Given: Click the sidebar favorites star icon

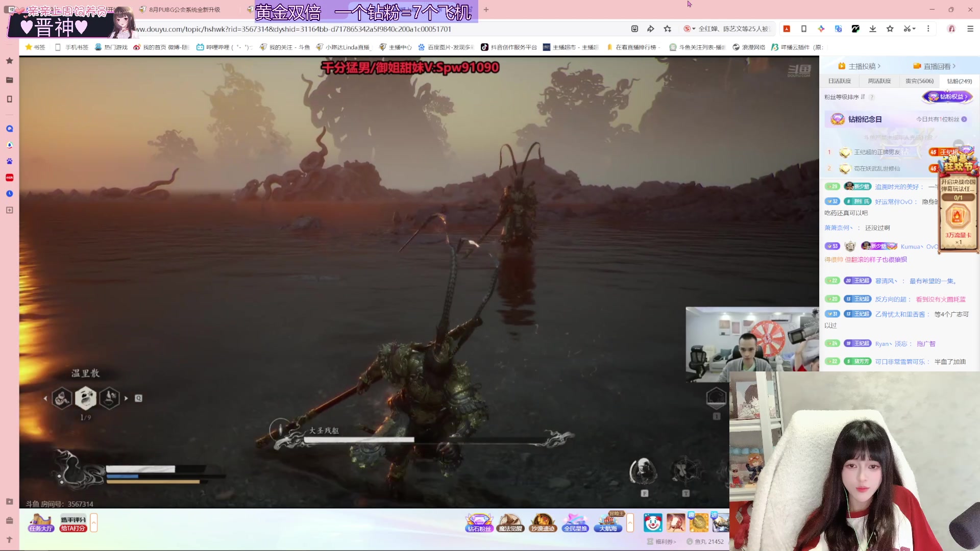Looking at the screenshot, I should (x=9, y=61).
